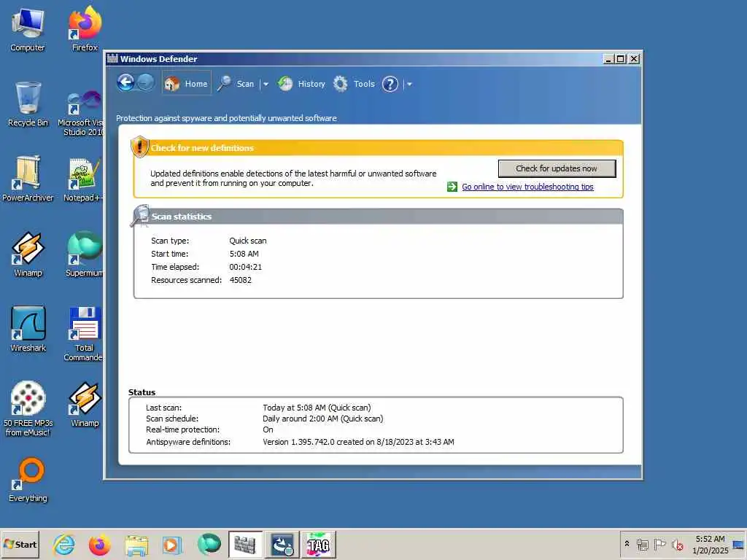Open the History view
Viewport: 747px width, 560px height.
click(301, 84)
